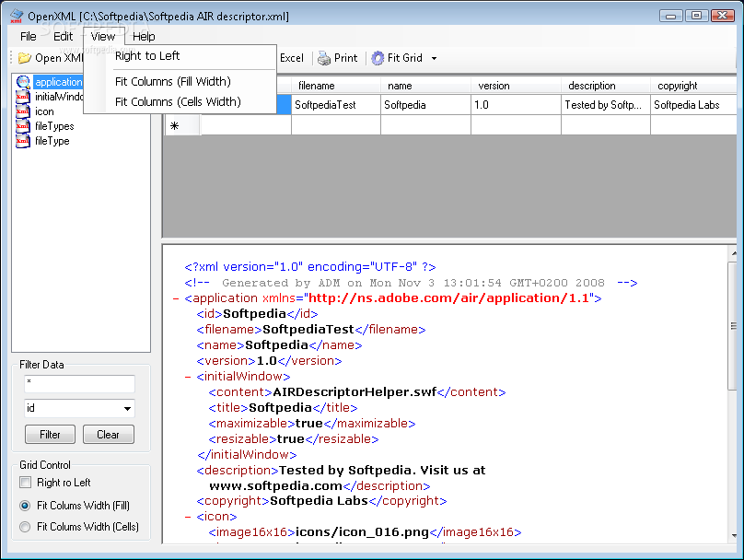Click the Excel toolbar button
This screenshot has width=744, height=560.
click(x=291, y=58)
